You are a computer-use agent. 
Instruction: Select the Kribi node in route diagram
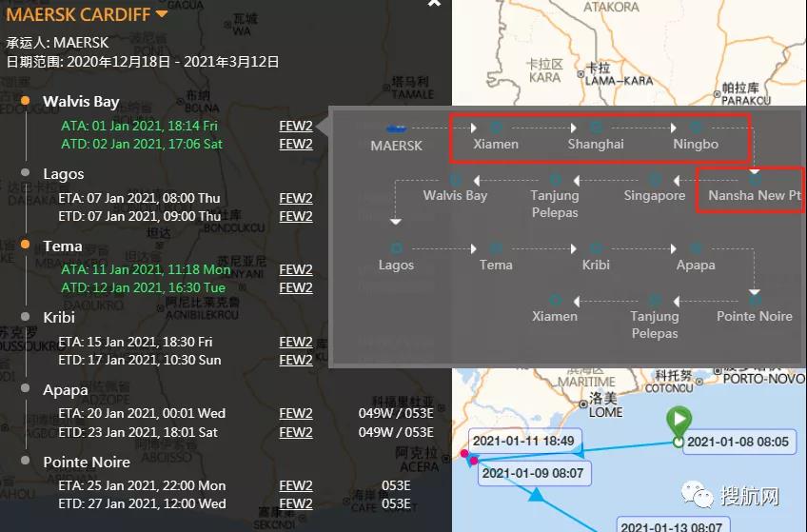click(596, 248)
